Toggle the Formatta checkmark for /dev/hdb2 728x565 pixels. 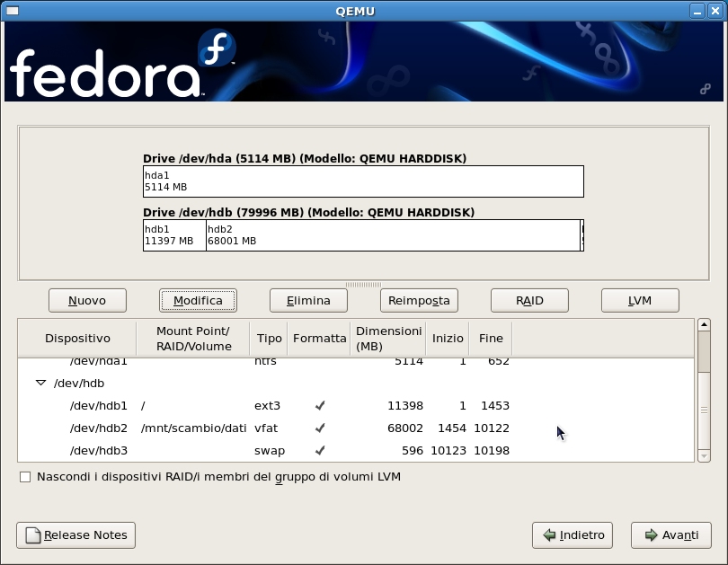pos(320,428)
